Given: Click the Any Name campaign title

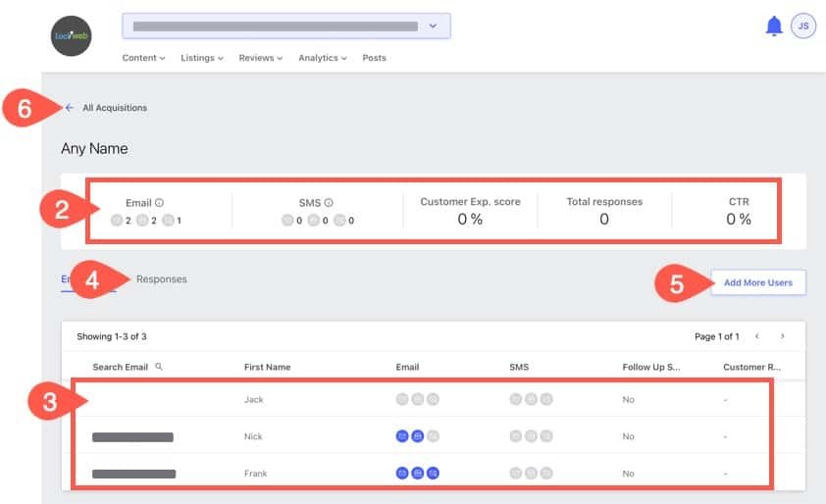Looking at the screenshot, I should point(94,148).
